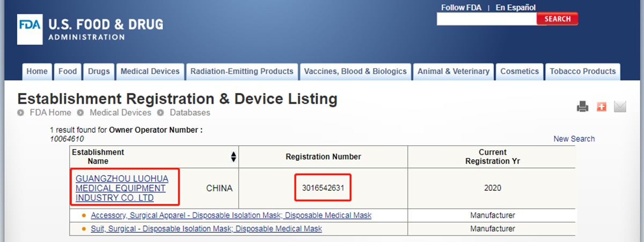Click into the FDA search field
The width and height of the screenshot is (644, 242).
tap(487, 19)
